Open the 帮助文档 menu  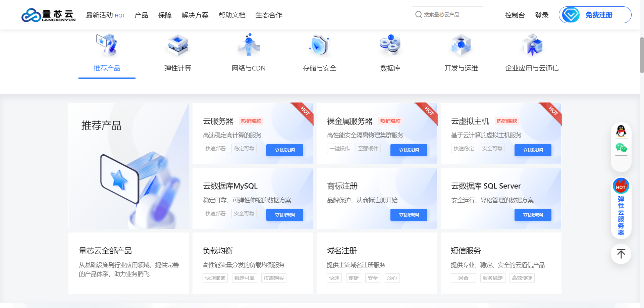point(232,15)
